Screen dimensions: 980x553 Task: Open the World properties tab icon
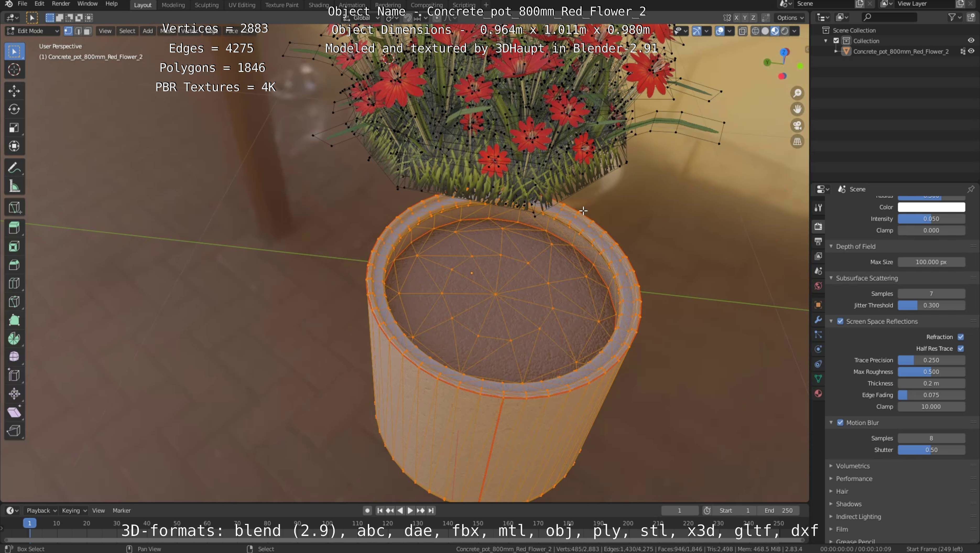pos(818,286)
